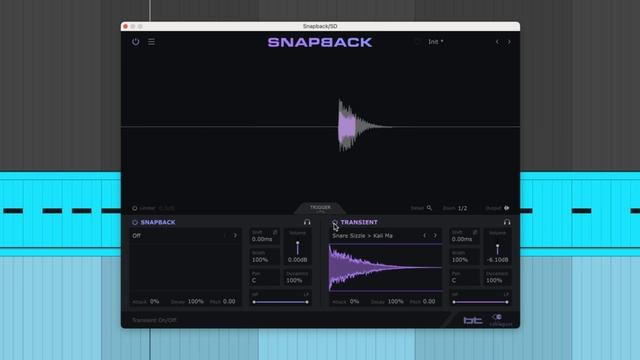Toggle the Limiter on/off
Image resolution: width=640 pixels, height=360 pixels.
click(x=135, y=208)
